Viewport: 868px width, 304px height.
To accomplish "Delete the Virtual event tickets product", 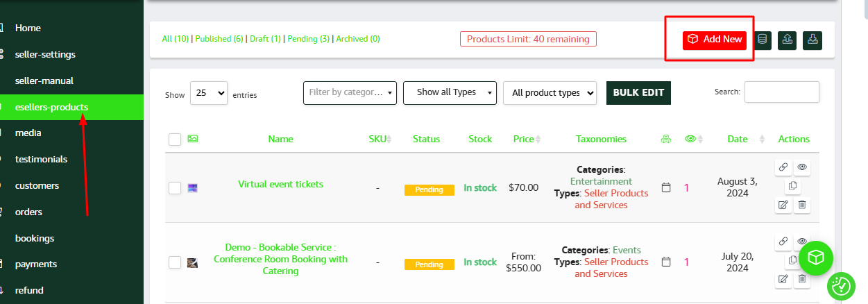I will coord(802,205).
